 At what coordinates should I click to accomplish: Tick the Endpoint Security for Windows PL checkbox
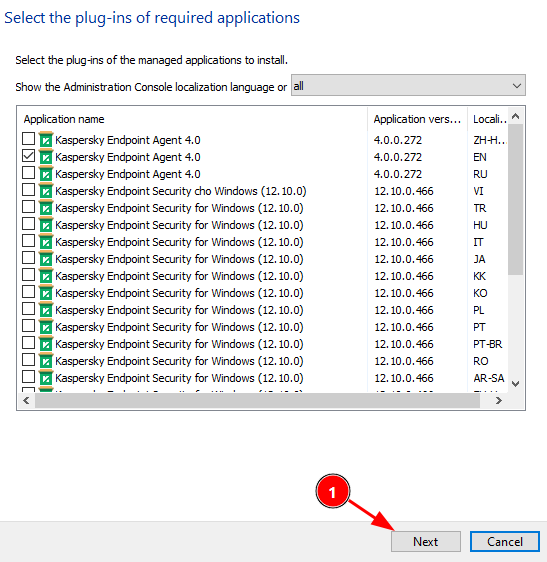point(28,309)
